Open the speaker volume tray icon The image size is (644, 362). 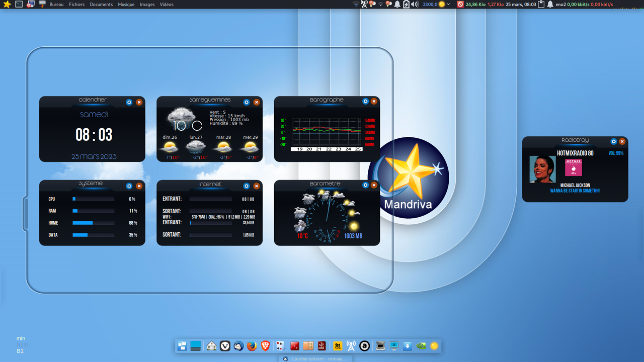(x=415, y=4)
